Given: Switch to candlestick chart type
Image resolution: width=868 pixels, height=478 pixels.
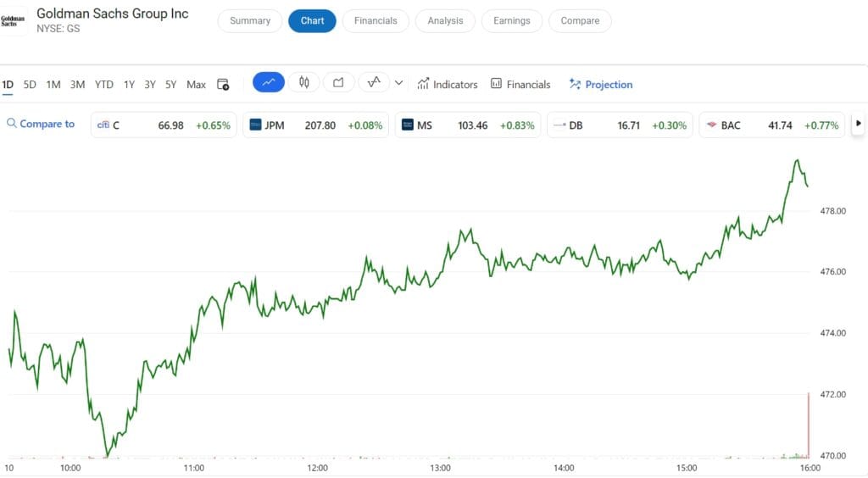Looking at the screenshot, I should point(304,82).
